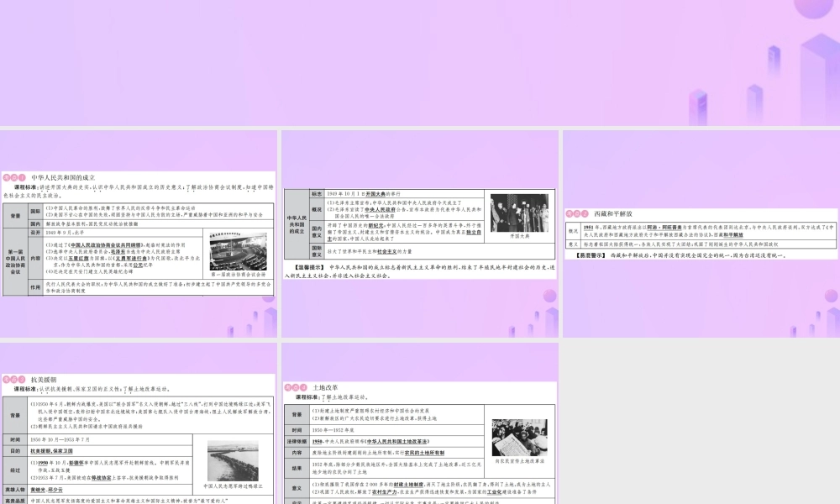The image size is (840, 504).
Task: Click the 时间 cell in the 抗美援朝 table
Action: [15, 439]
